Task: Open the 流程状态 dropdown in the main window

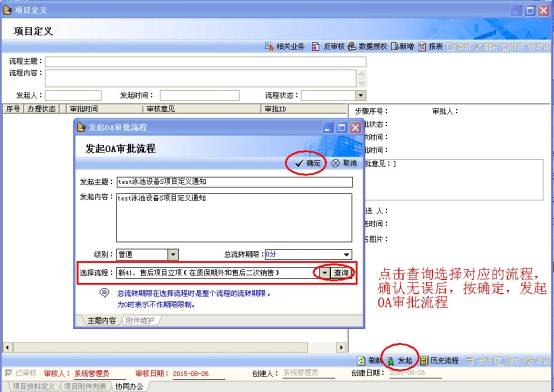Action: tap(360, 95)
